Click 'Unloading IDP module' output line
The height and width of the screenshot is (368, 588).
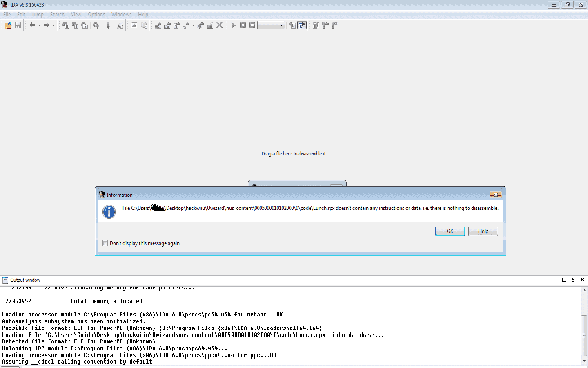click(115, 348)
